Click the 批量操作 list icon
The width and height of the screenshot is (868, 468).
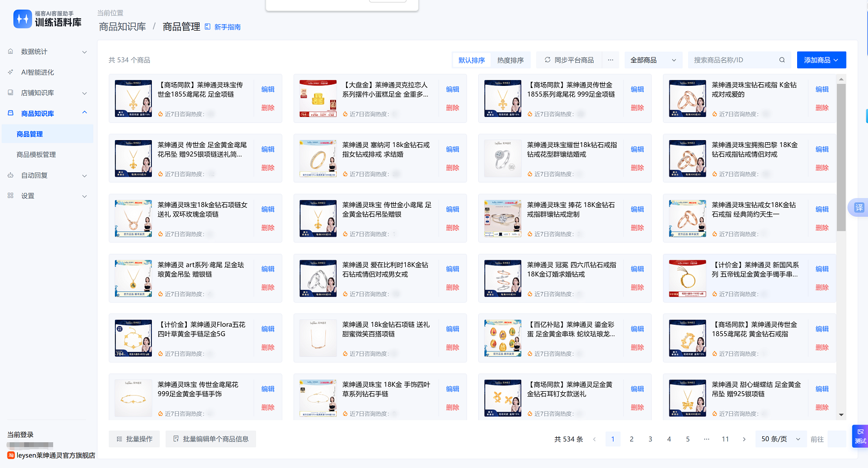click(120, 439)
